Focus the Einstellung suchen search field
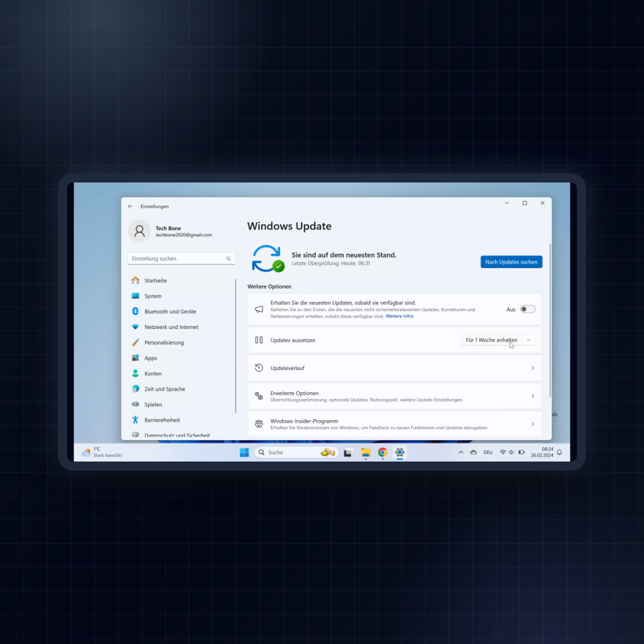The image size is (644, 644). point(181,259)
